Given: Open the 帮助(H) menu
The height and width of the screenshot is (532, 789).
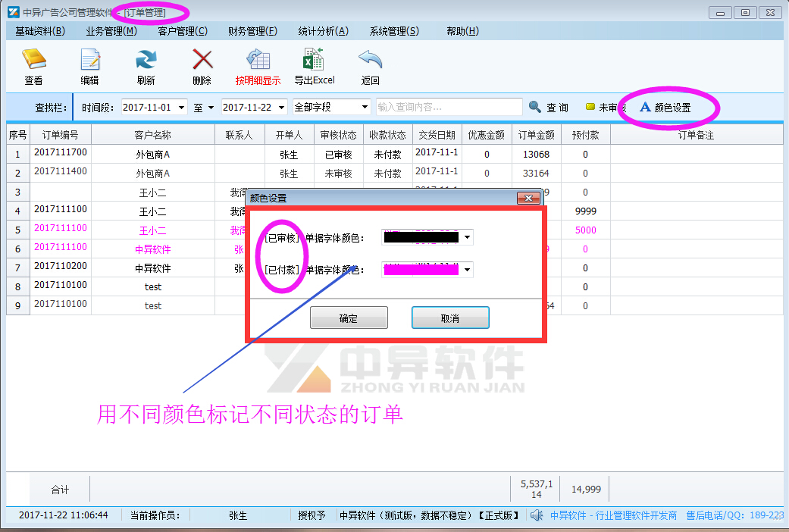Looking at the screenshot, I should tap(462, 31).
